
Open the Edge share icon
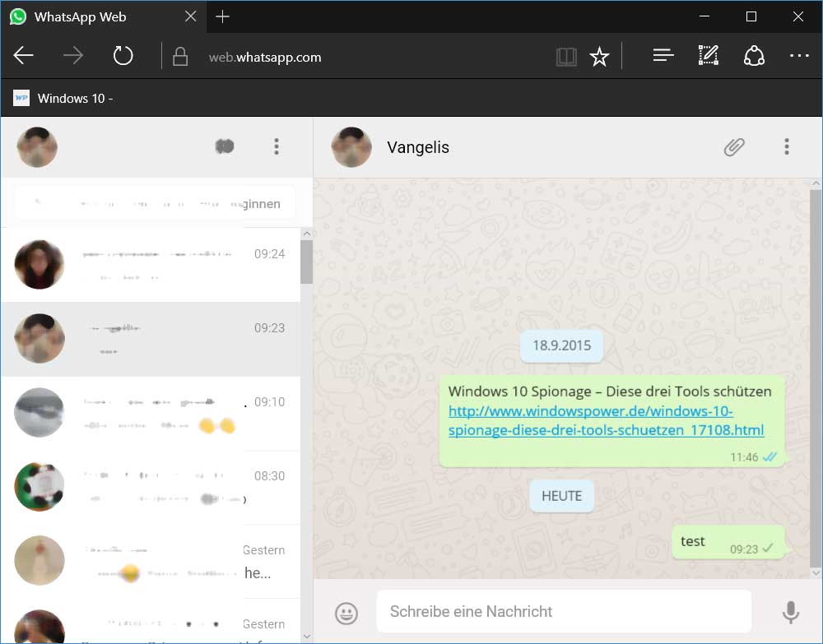click(x=754, y=55)
